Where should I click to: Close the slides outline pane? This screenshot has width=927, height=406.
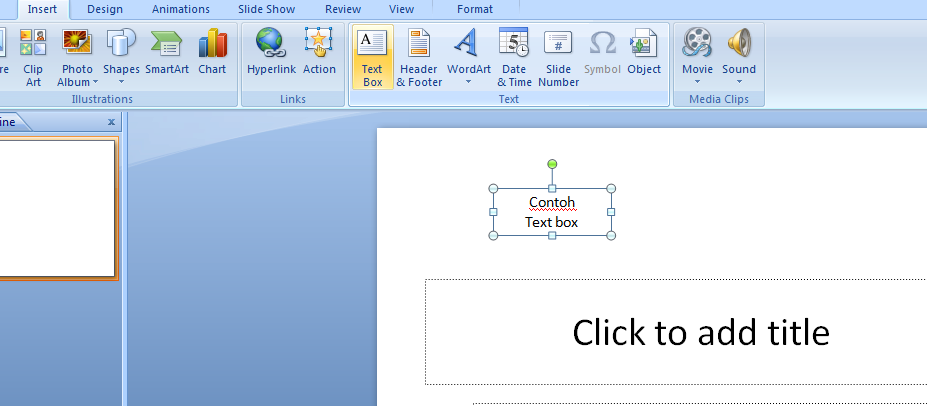(111, 122)
